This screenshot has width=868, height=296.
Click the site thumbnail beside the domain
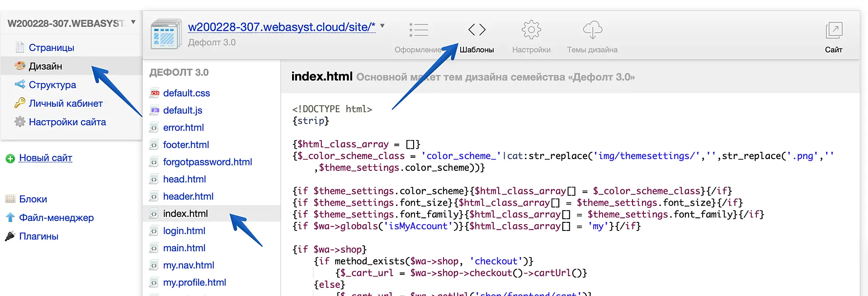coord(165,34)
